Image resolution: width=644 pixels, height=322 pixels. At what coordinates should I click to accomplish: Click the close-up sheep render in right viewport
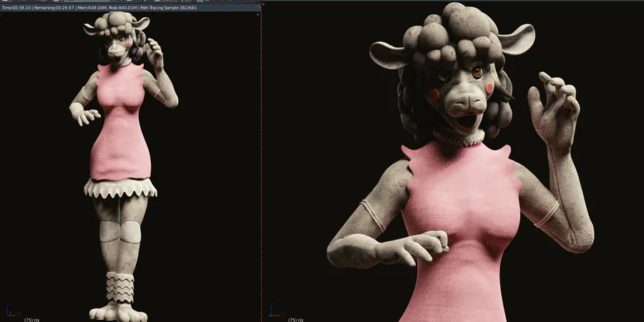[x=460, y=162]
